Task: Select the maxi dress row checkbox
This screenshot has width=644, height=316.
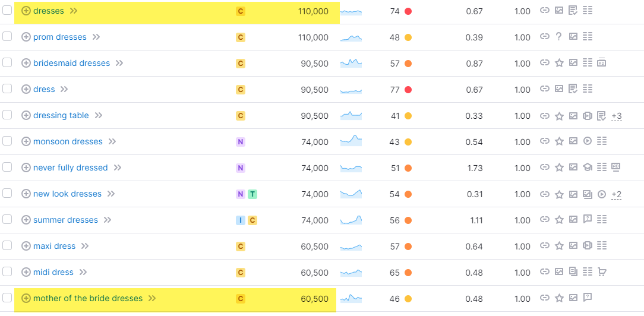Action: point(7,246)
